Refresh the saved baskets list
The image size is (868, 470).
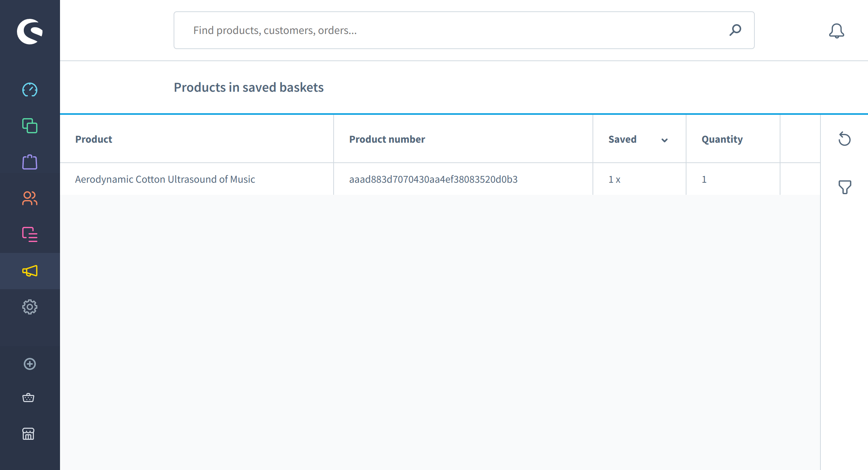click(x=844, y=139)
